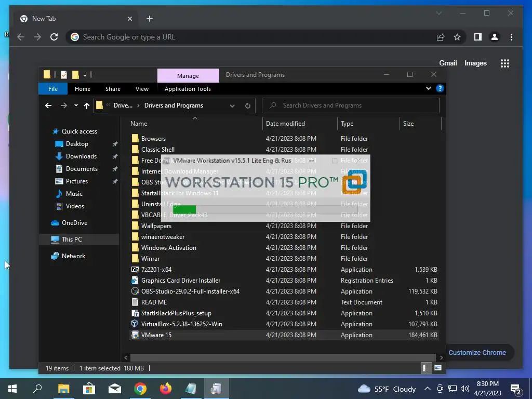Bookmark this tab with the star icon

pos(457,37)
